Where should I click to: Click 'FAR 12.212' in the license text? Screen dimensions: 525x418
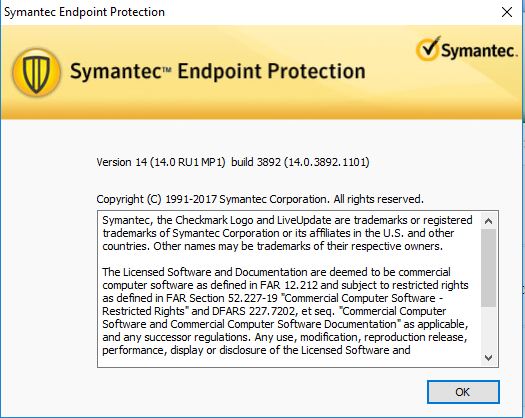tap(289, 285)
